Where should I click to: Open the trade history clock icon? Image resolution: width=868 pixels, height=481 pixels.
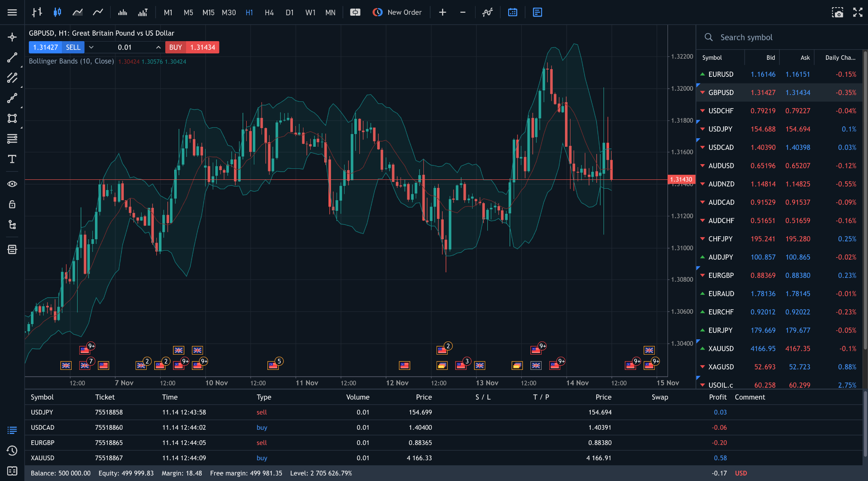(x=12, y=450)
